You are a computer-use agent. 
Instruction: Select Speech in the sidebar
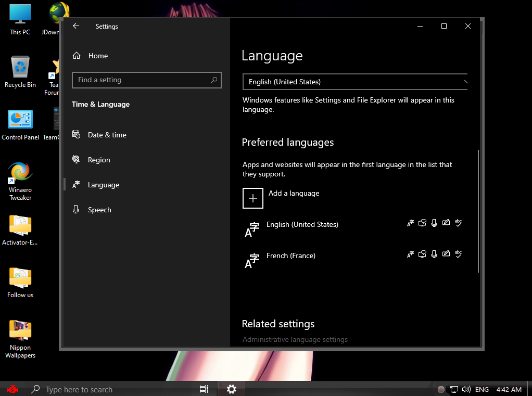(x=99, y=210)
